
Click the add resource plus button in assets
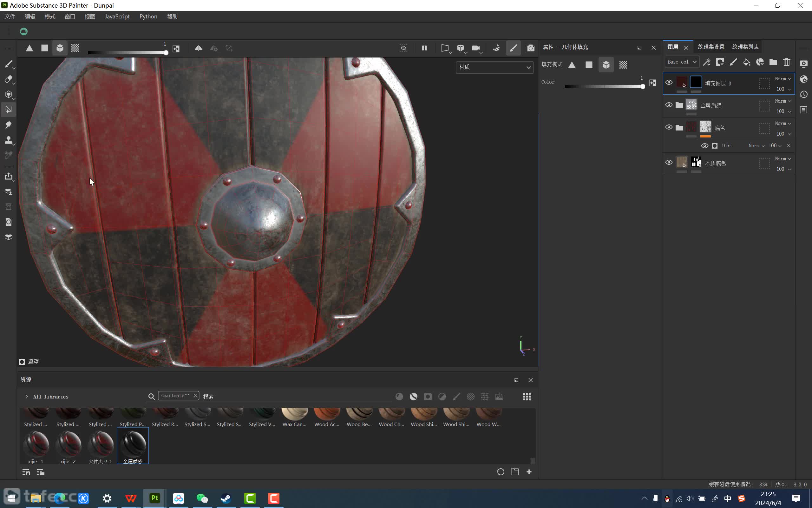529,472
